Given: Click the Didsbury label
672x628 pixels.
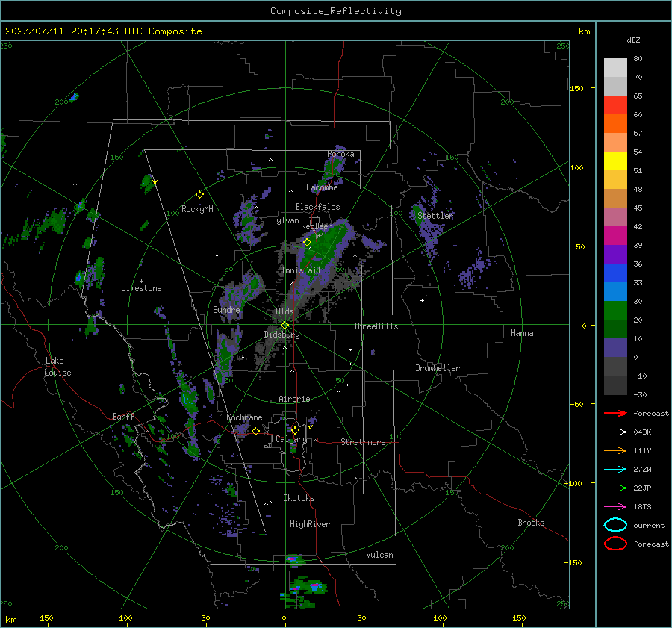Looking at the screenshot, I should [281, 335].
